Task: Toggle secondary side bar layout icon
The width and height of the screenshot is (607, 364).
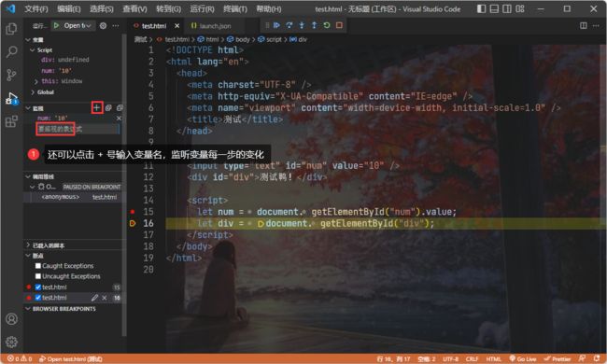Action: pos(507,9)
